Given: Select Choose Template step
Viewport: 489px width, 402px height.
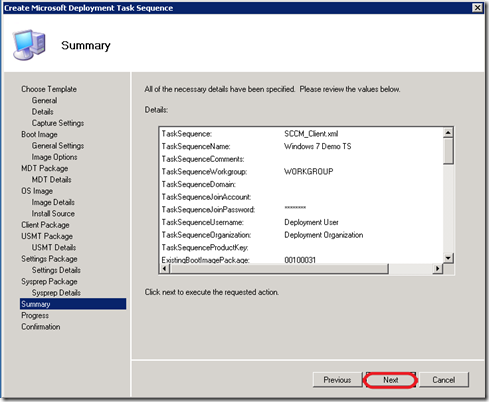Looking at the screenshot, I should [x=49, y=89].
